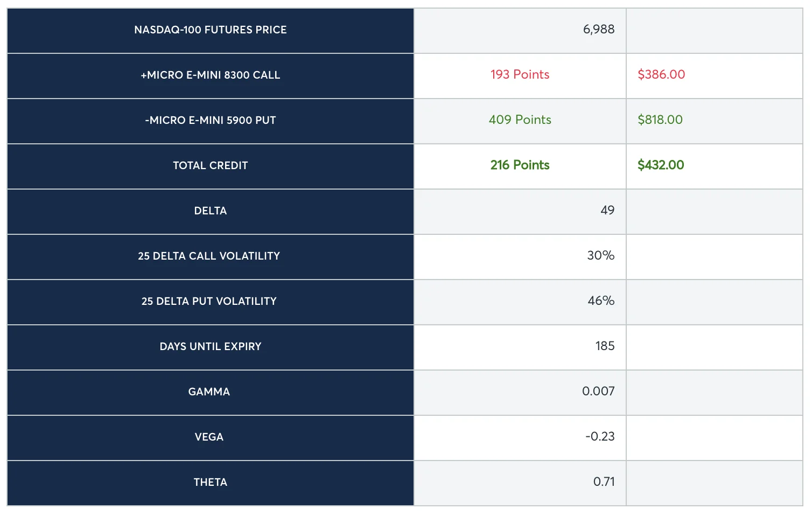This screenshot has width=812, height=516.
Task: Select the bold 216 Points total
Action: coord(520,165)
